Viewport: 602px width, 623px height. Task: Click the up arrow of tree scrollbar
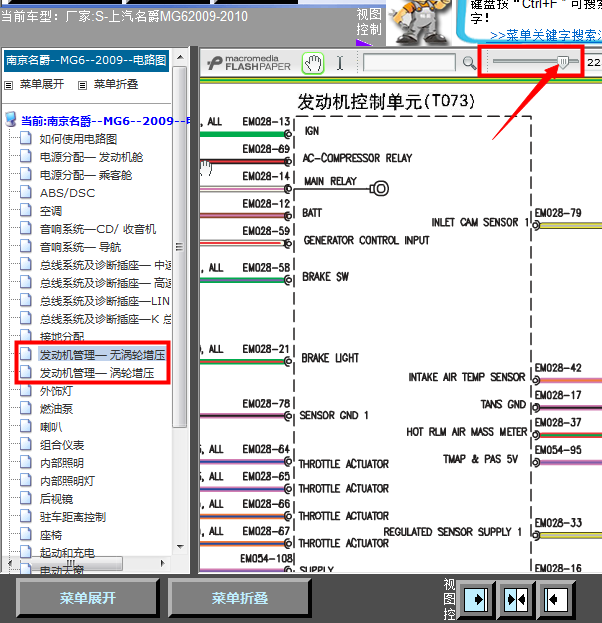[x=180, y=58]
